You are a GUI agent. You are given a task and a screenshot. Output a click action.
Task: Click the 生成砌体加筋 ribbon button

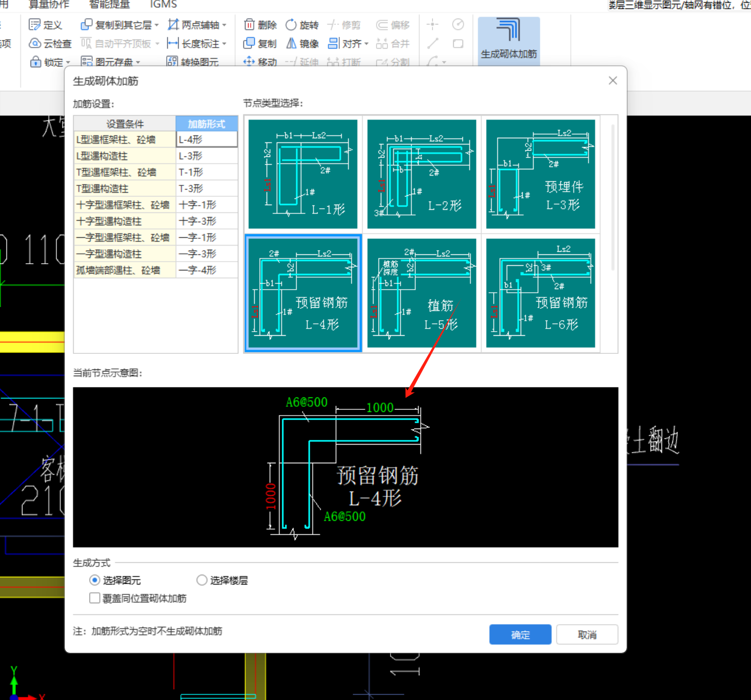(x=509, y=40)
